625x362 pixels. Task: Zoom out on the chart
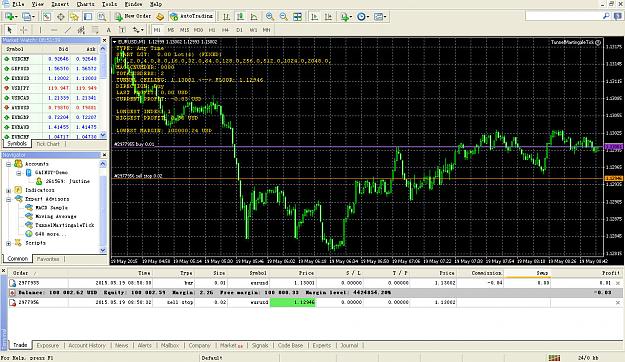[283, 16]
